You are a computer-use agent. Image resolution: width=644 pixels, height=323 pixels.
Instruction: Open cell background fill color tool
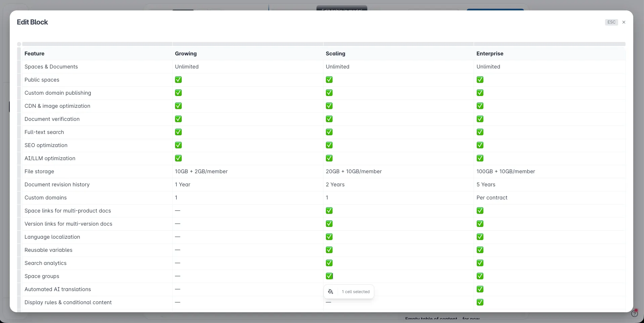pos(331,292)
